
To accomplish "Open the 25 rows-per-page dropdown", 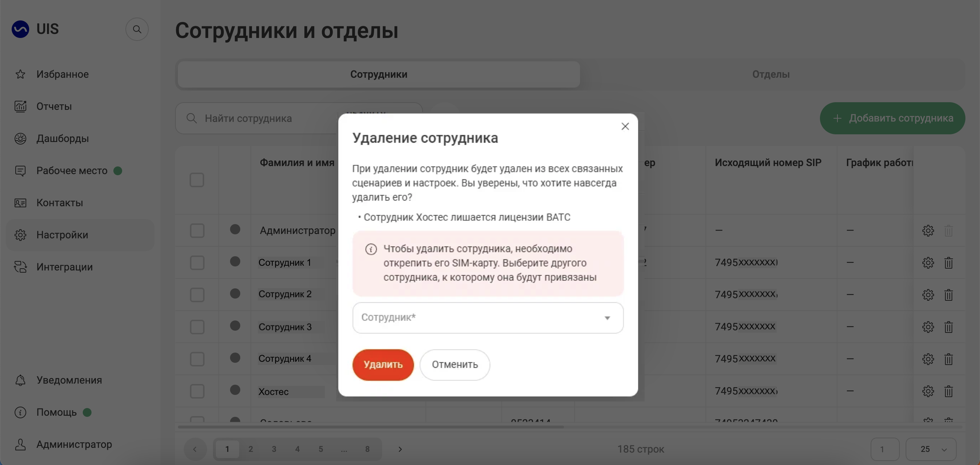I will click(930, 449).
